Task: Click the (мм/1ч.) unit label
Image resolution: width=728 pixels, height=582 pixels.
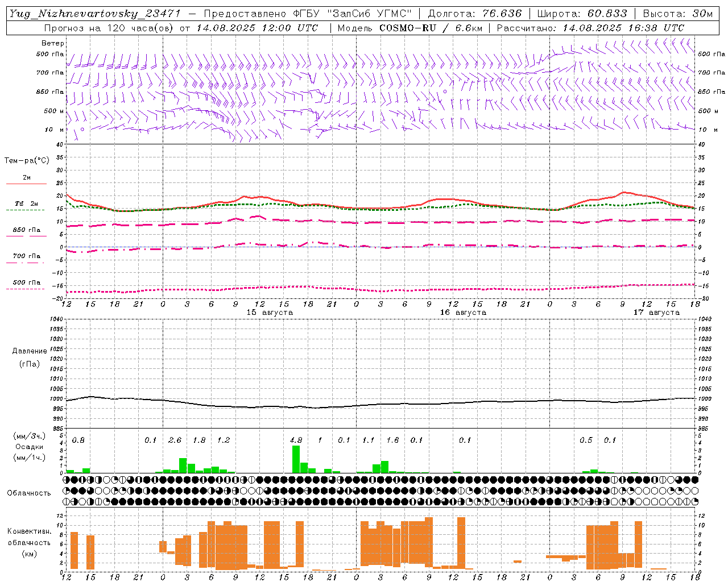Action: click(29, 458)
